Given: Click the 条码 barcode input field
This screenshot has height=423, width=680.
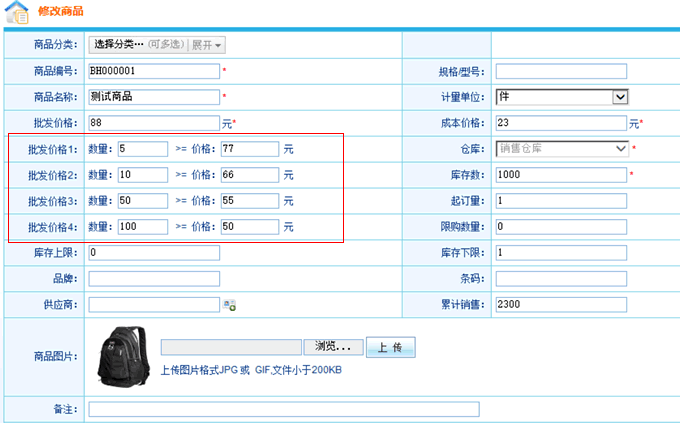Looking at the screenshot, I should 561,279.
